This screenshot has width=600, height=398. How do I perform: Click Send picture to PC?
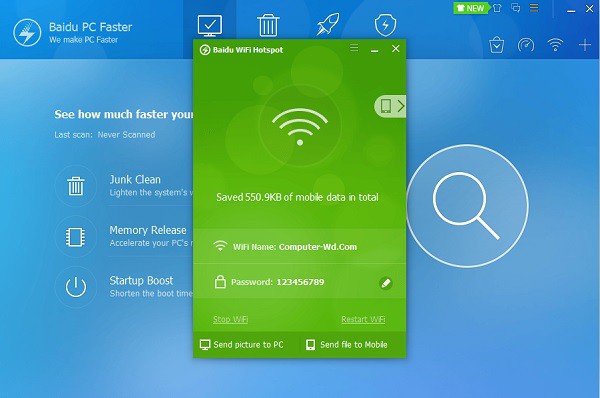point(242,345)
